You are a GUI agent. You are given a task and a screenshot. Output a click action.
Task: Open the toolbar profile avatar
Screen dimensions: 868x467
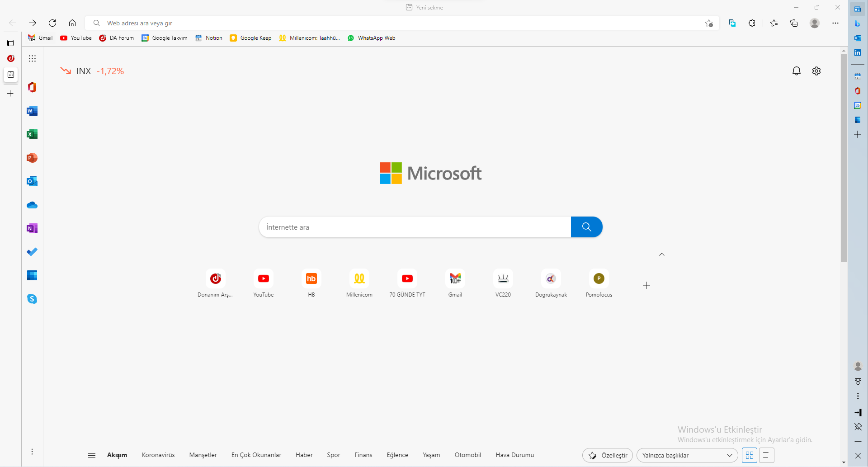pyautogui.click(x=815, y=23)
